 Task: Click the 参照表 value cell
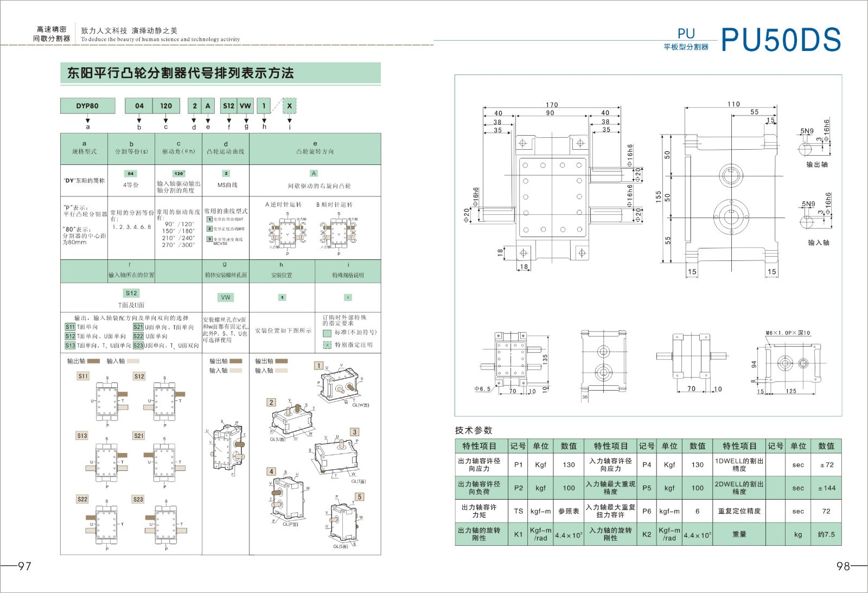pos(569,511)
